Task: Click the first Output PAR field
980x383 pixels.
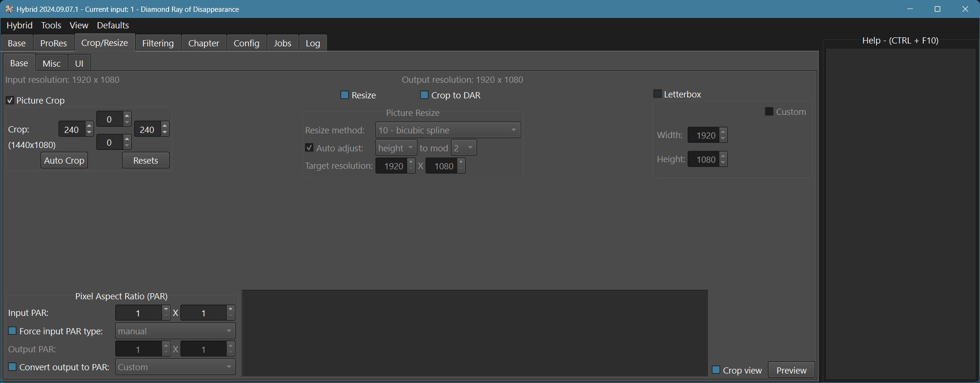Action: tap(139, 349)
